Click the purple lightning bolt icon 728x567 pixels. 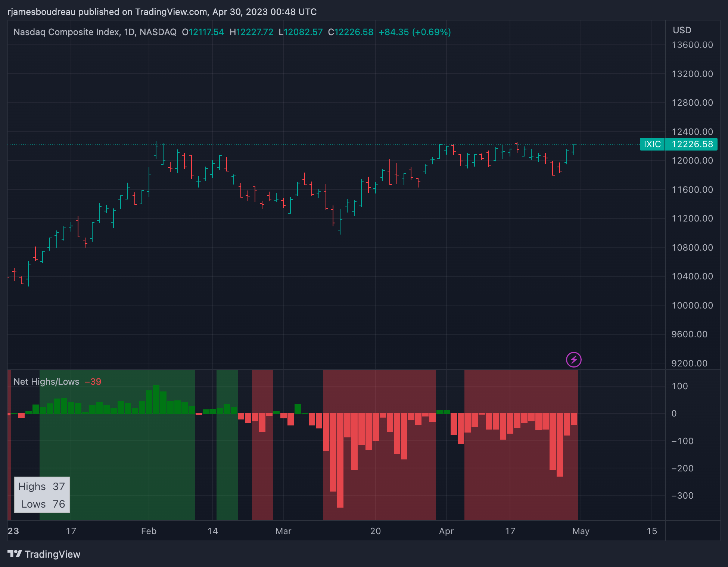(573, 360)
